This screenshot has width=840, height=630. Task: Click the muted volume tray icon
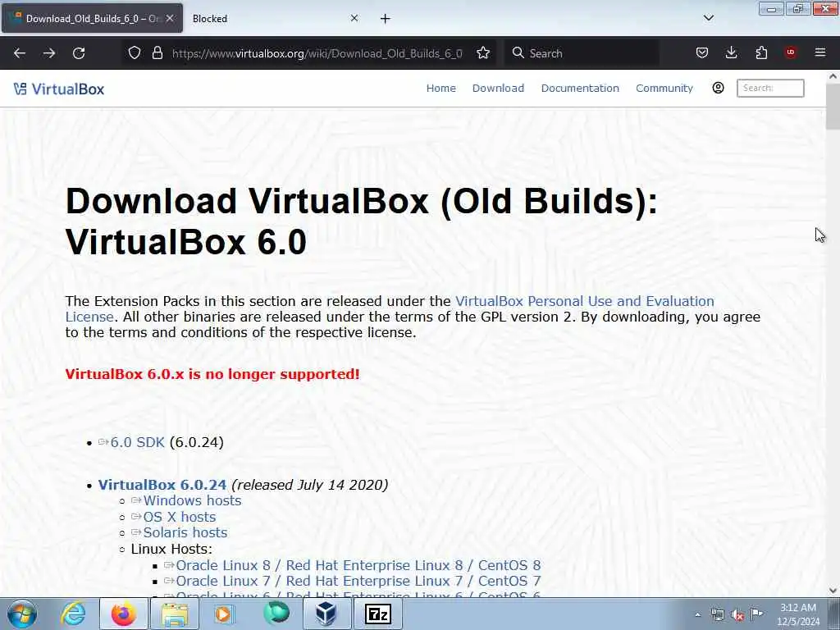(x=737, y=615)
